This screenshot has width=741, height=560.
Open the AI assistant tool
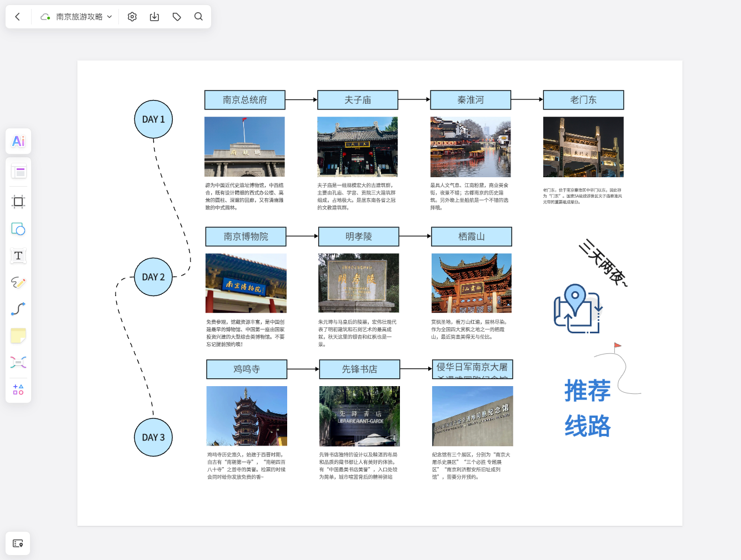pyautogui.click(x=18, y=141)
